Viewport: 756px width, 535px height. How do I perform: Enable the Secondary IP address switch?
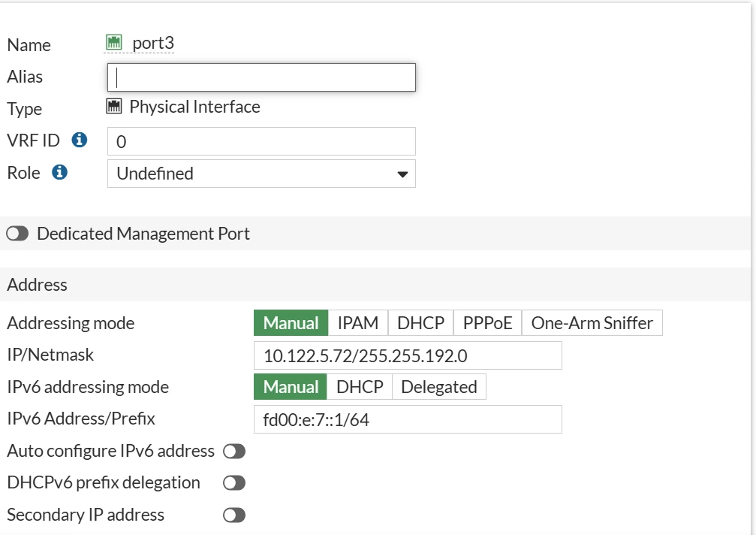coord(234,515)
